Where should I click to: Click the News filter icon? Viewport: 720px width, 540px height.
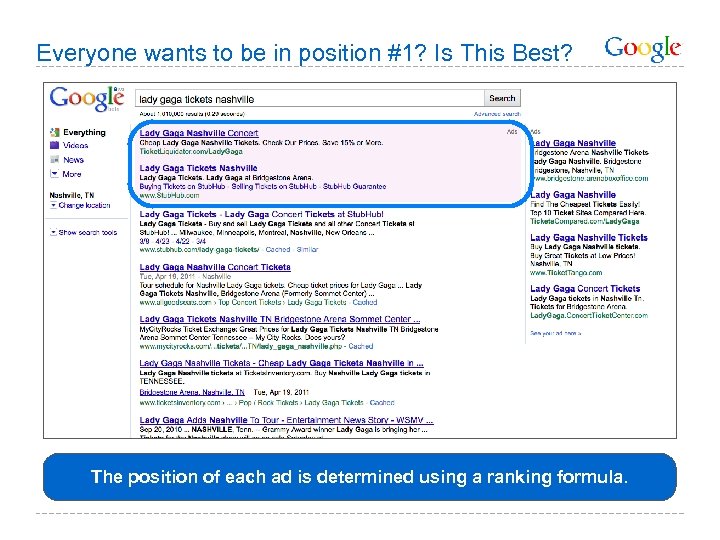[x=55, y=160]
